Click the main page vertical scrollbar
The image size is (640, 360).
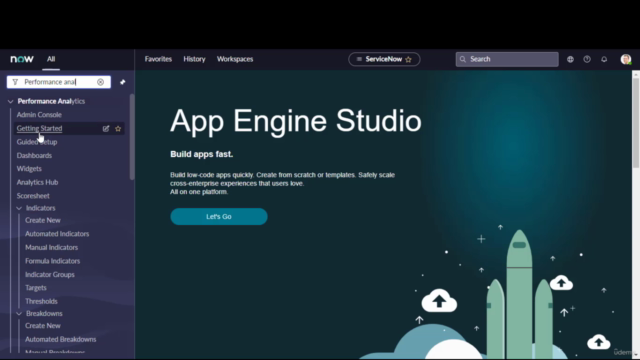pyautogui.click(x=636, y=122)
